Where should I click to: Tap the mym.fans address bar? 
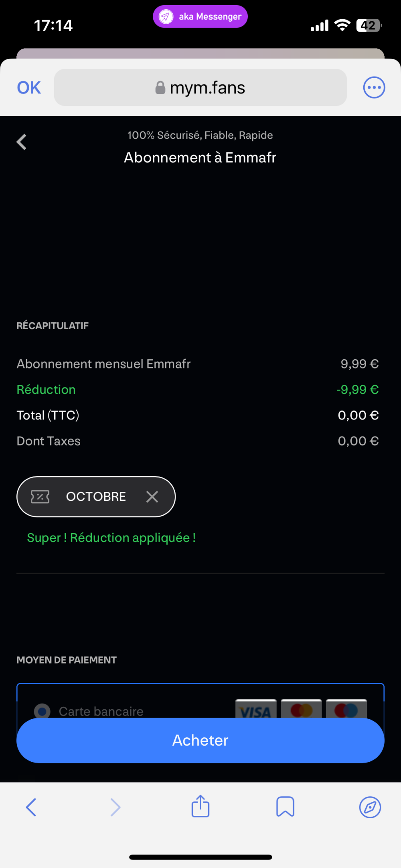pyautogui.click(x=200, y=88)
